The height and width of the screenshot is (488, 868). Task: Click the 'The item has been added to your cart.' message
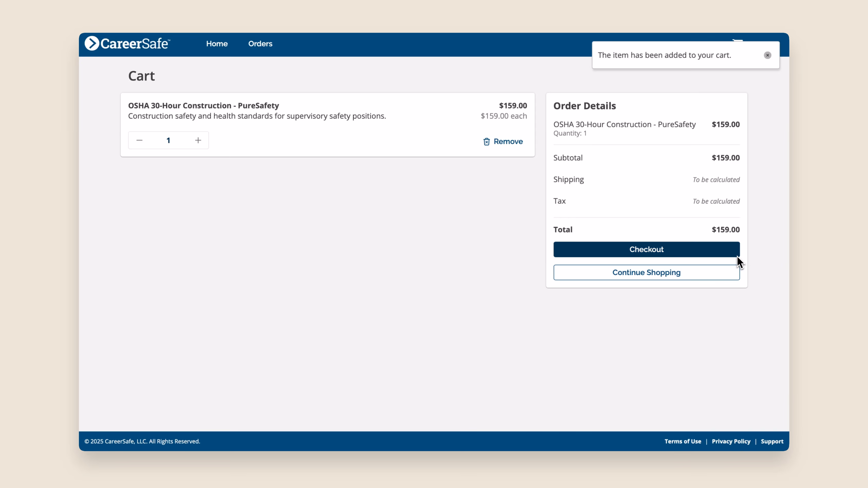[x=664, y=55]
